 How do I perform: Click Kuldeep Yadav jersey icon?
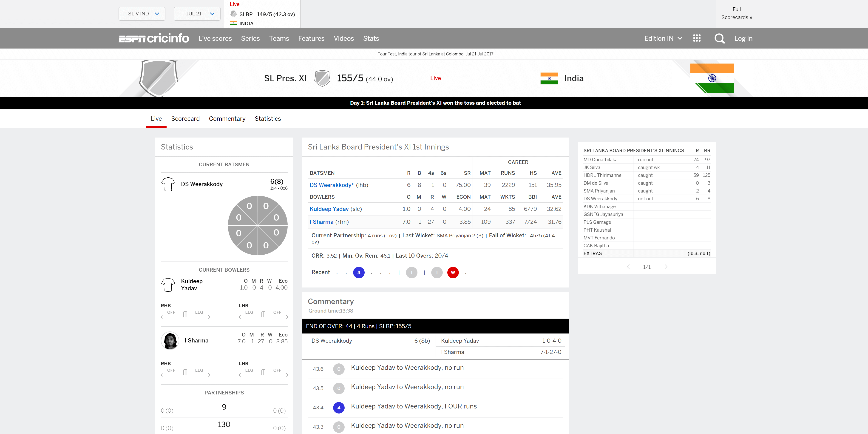168,285
